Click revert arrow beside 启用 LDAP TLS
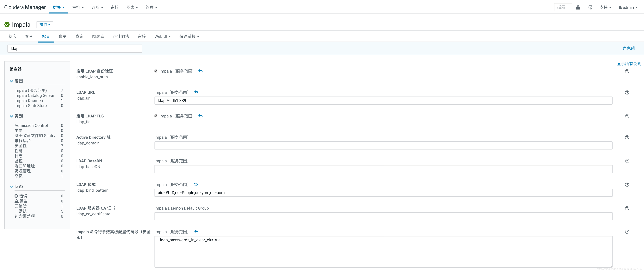Viewport: 644px width, 272px height. [200, 116]
